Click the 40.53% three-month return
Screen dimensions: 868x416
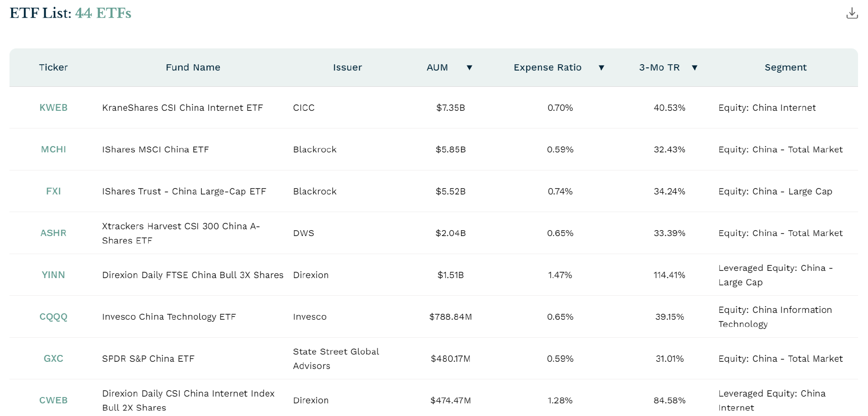coord(670,108)
